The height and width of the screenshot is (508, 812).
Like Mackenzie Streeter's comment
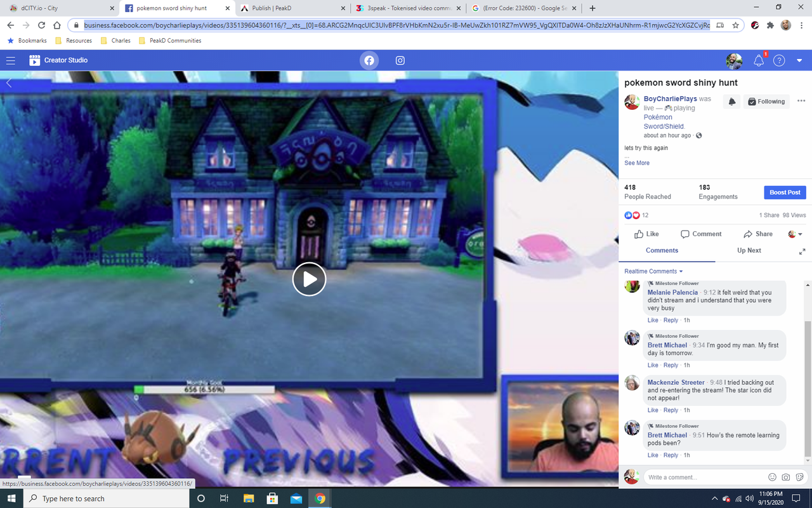click(653, 410)
